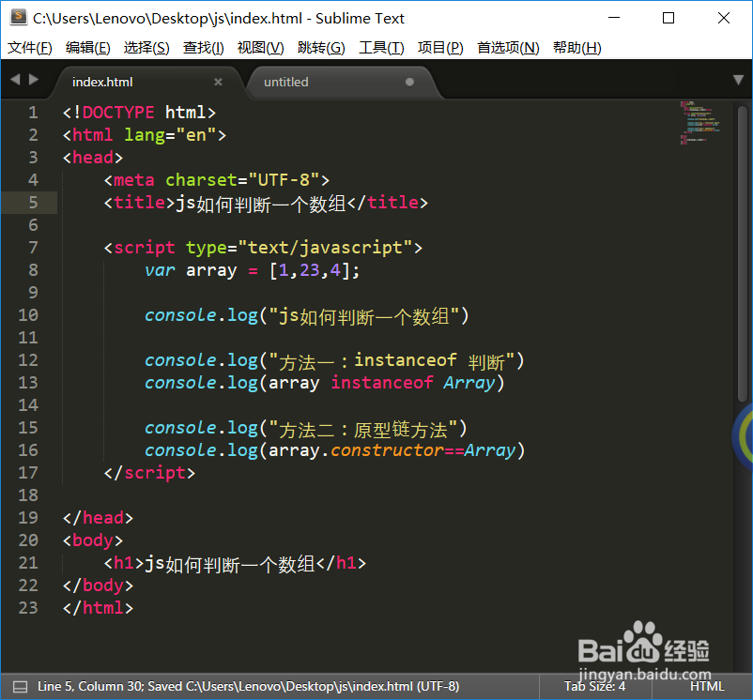Click the closing script tag
753x700 pixels.
click(x=149, y=473)
